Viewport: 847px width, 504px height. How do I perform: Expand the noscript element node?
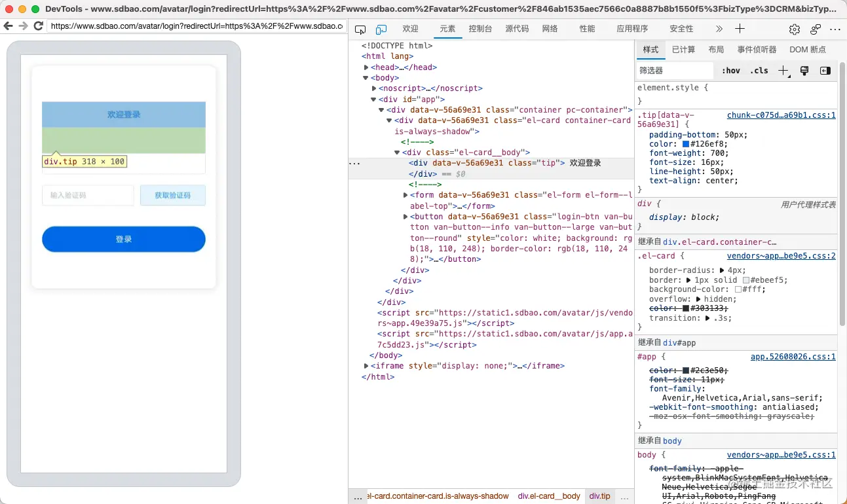(x=374, y=88)
